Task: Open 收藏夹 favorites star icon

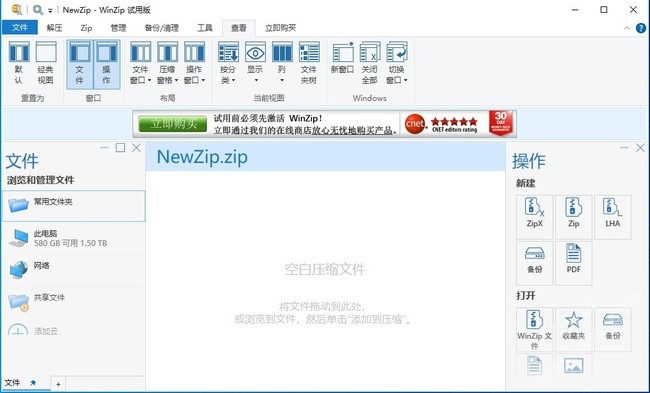Action: click(574, 330)
